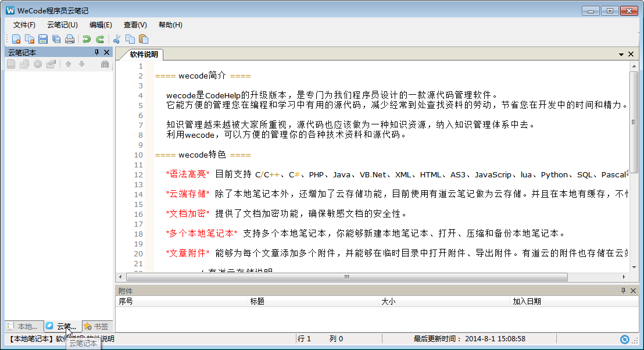Click the heading '==== wecode简介 ===='
The width and height of the screenshot is (644, 350).
(203, 76)
